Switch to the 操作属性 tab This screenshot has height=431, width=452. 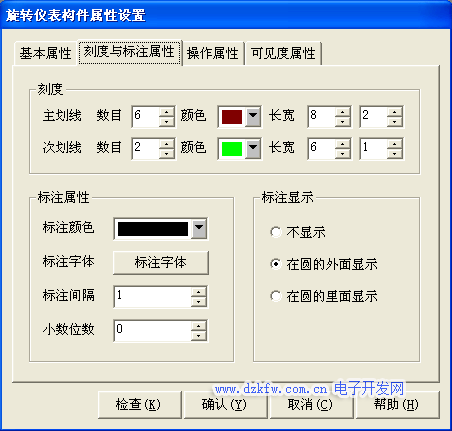pos(213,53)
